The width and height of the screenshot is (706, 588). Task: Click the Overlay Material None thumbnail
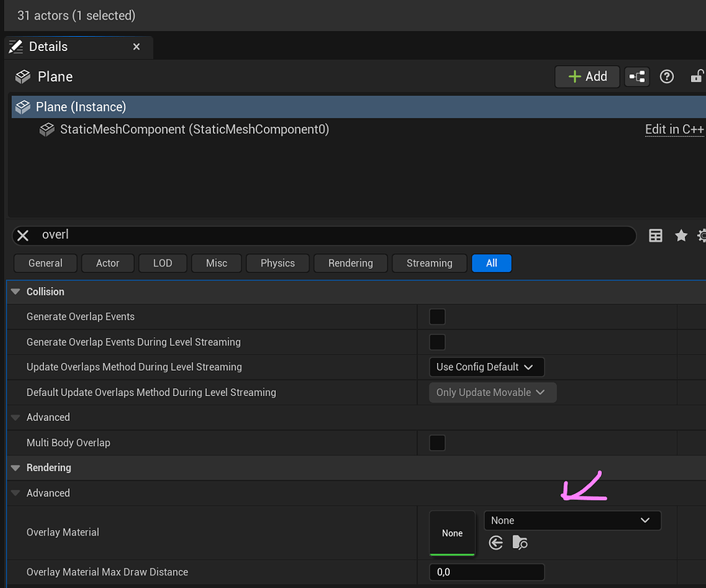(452, 532)
